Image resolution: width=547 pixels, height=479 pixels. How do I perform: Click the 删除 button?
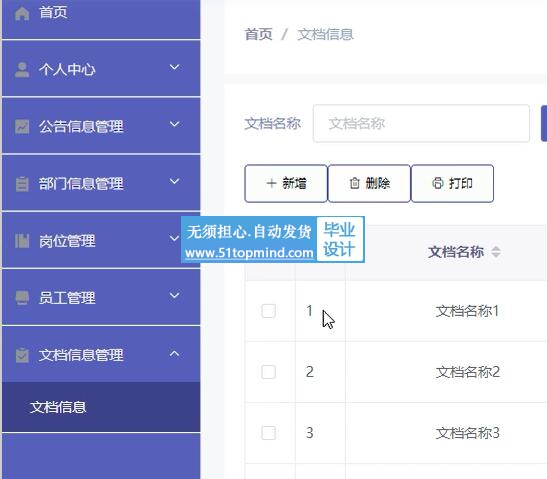click(369, 184)
